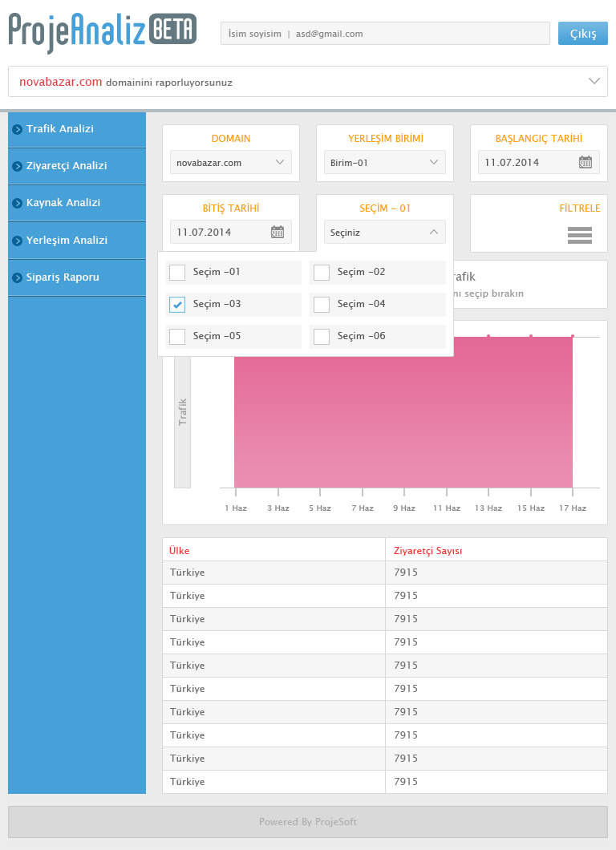The width and height of the screenshot is (616, 850).
Task: Click the ProjeAnaliz BETA logo
Action: (102, 32)
